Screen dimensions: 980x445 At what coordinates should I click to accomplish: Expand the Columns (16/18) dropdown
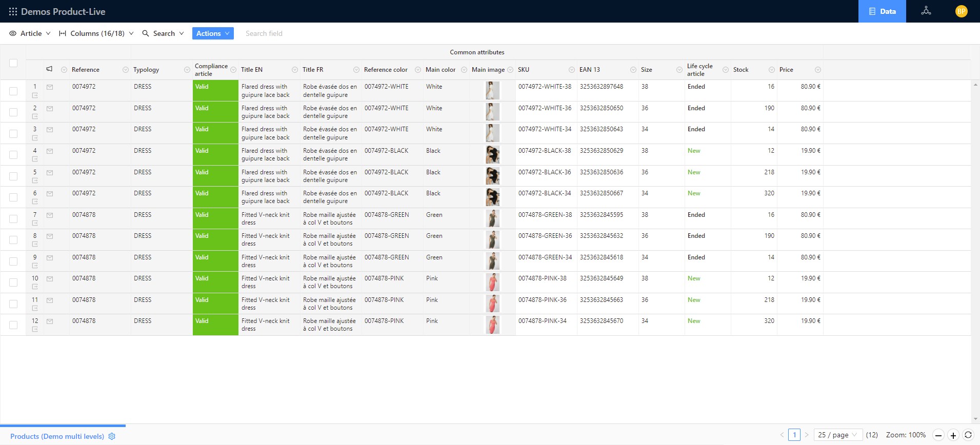(x=96, y=33)
